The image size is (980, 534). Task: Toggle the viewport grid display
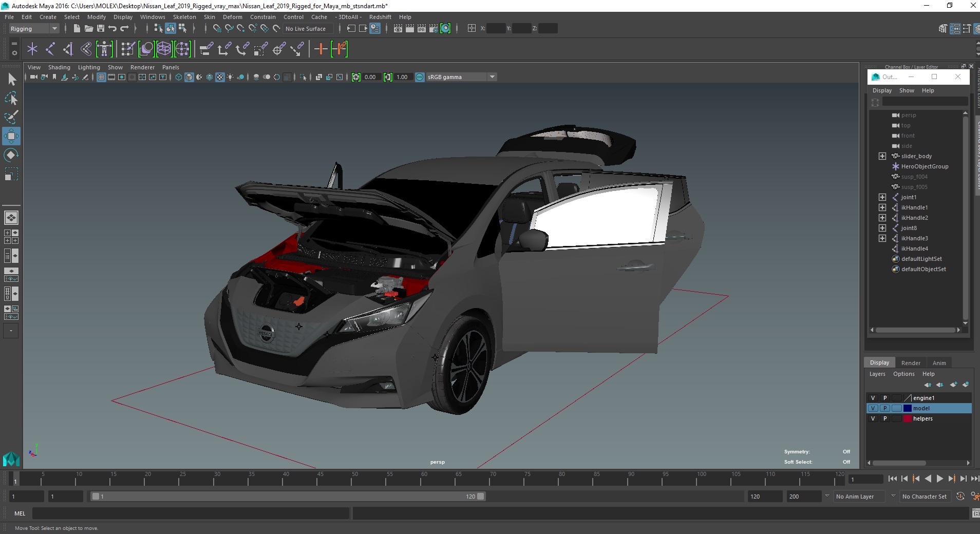point(101,77)
